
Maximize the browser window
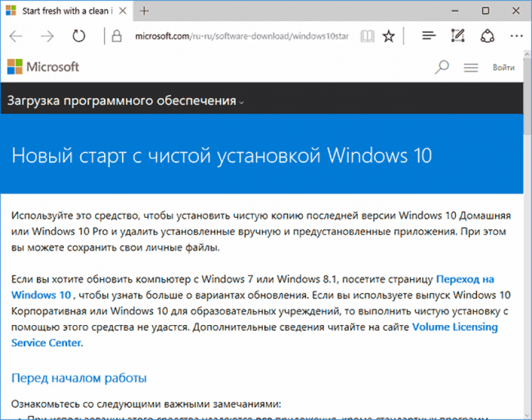point(486,11)
